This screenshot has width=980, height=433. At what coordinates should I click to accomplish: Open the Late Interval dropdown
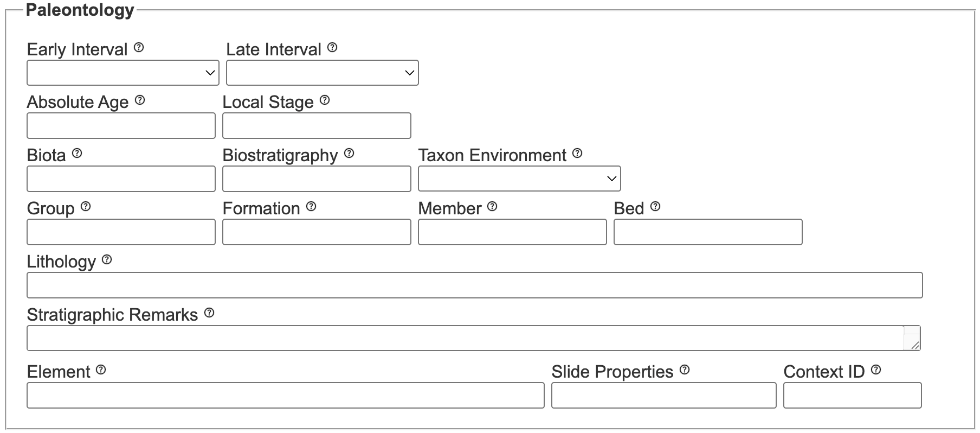point(322,72)
